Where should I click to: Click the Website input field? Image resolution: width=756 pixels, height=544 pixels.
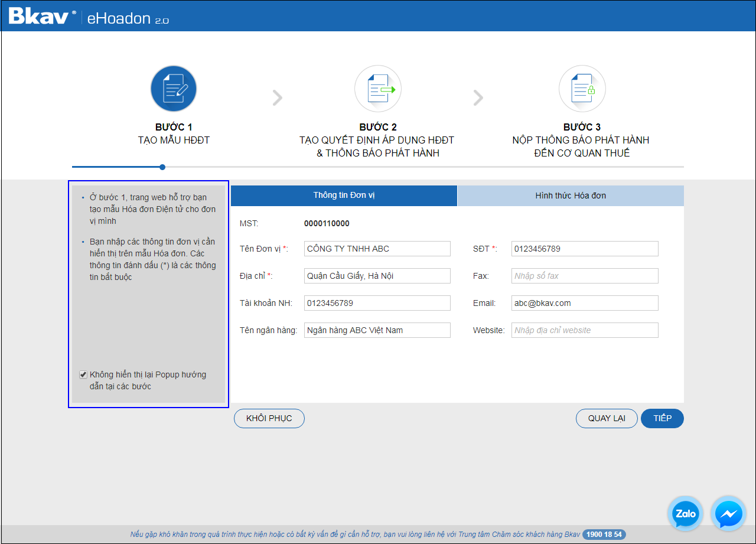(585, 330)
